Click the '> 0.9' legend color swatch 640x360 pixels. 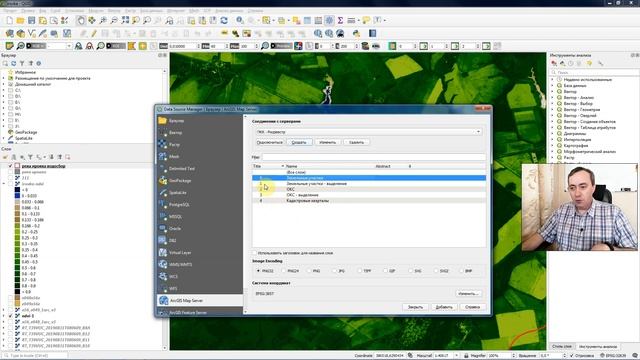point(17,292)
